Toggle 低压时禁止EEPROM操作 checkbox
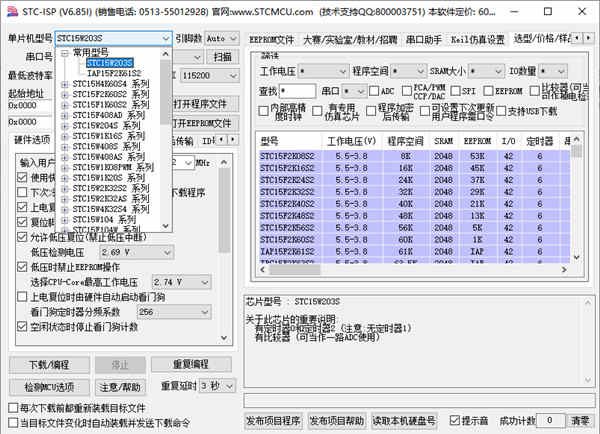The image size is (600, 434). (22, 267)
